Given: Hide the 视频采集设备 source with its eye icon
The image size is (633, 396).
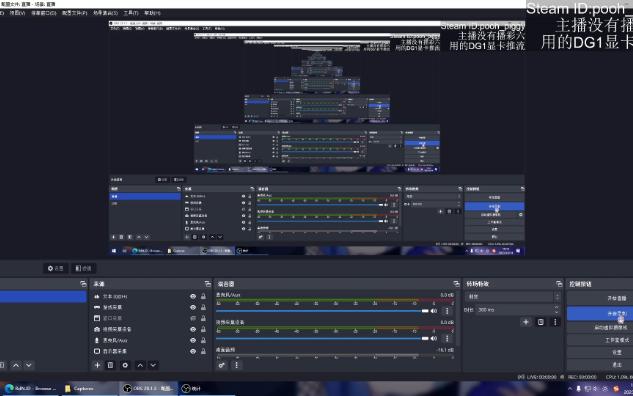Looking at the screenshot, I should (x=193, y=329).
